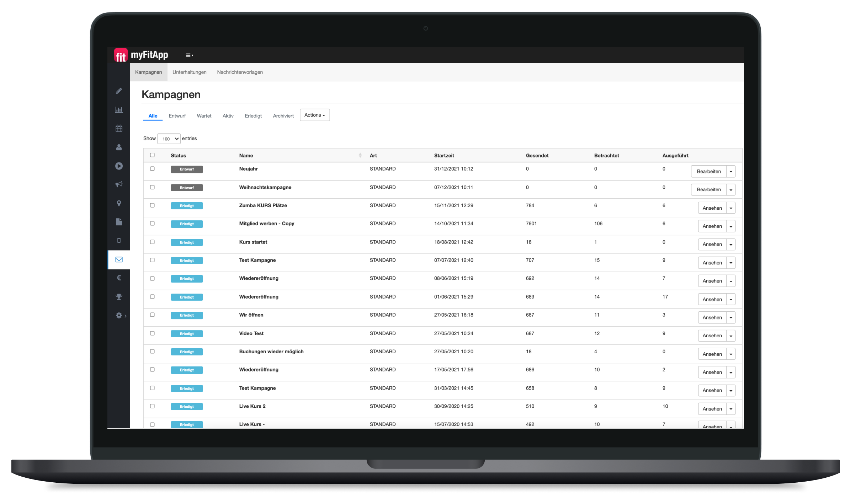Viewport: 850px width, 504px height.
Task: Click the Archiviert filter button
Action: tap(283, 115)
